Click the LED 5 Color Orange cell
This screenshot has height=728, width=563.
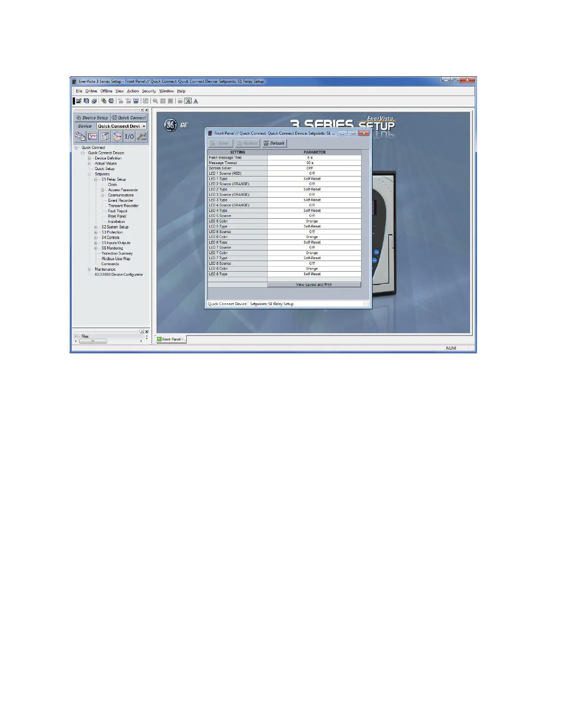(x=314, y=221)
